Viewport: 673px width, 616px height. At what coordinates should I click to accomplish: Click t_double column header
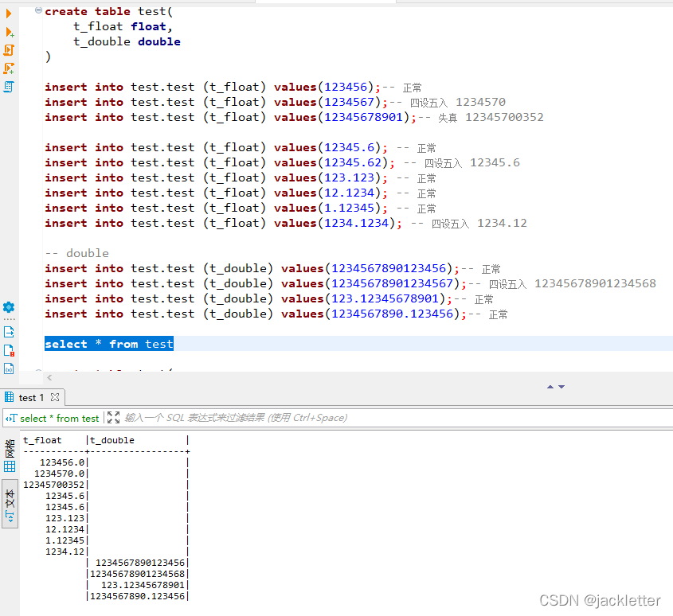coord(112,440)
